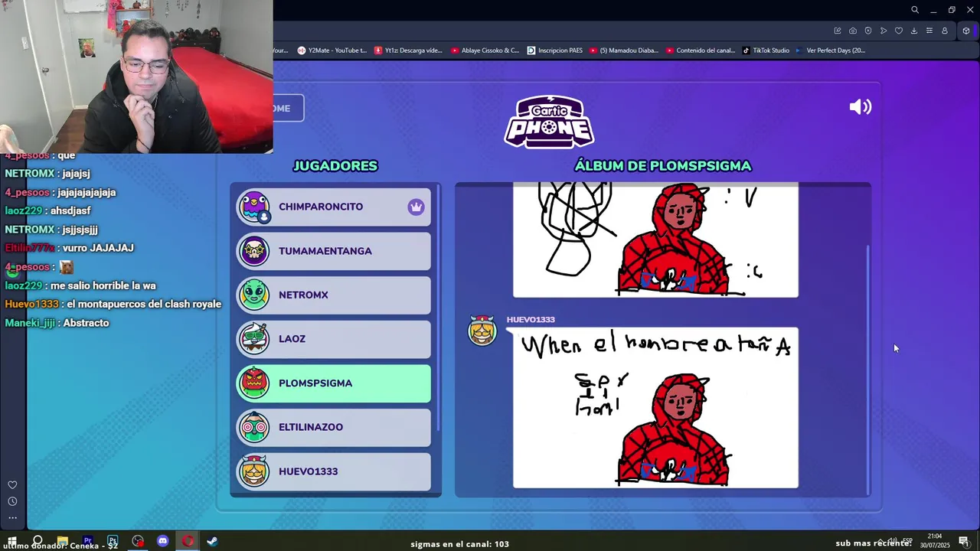This screenshot has height=551, width=980.
Task: Click CHIMPARONCITO's purple bird avatar
Action: [254, 207]
